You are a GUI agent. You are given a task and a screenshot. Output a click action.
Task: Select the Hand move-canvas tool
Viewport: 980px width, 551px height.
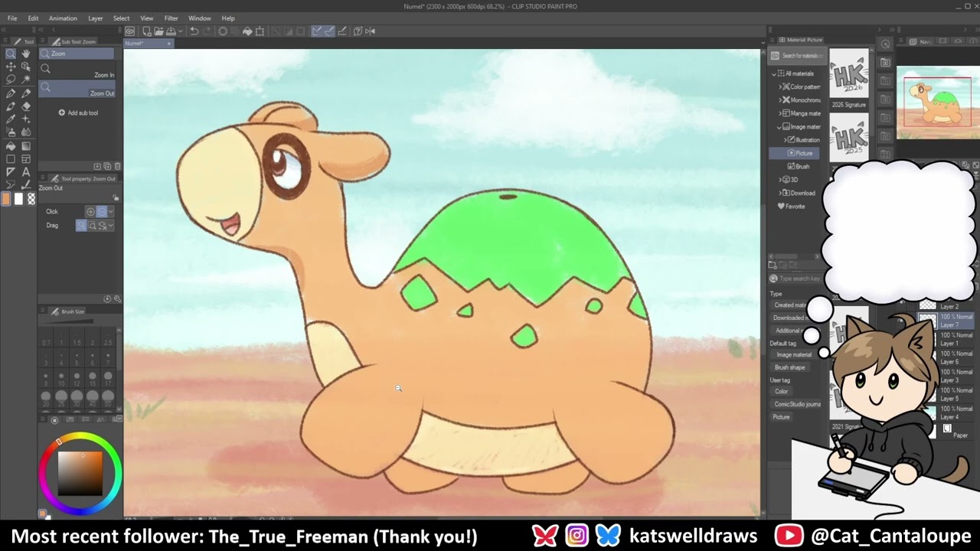pos(26,54)
